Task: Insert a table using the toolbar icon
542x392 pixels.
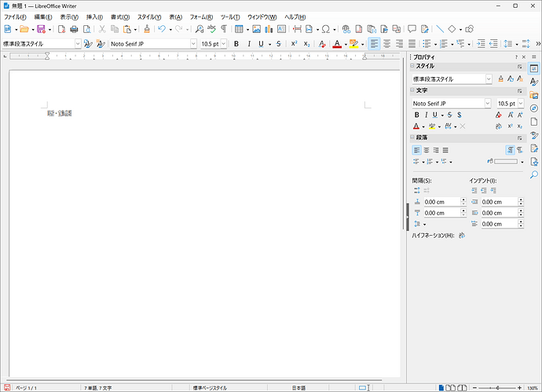Action: 239,29
